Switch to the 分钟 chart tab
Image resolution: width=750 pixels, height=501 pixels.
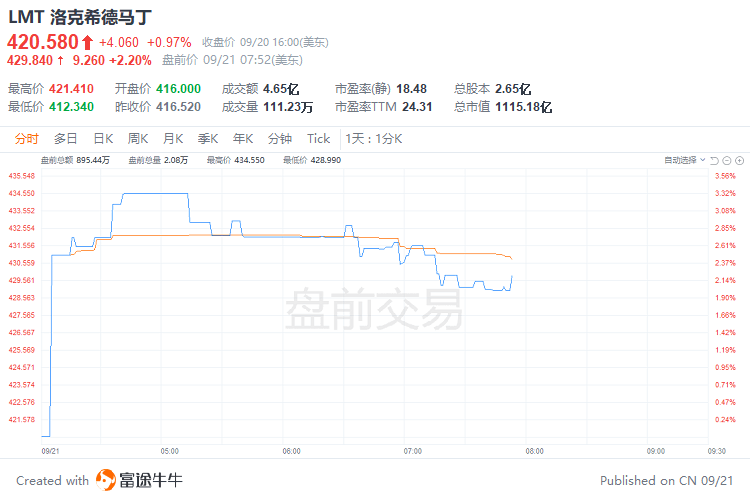[x=280, y=139]
